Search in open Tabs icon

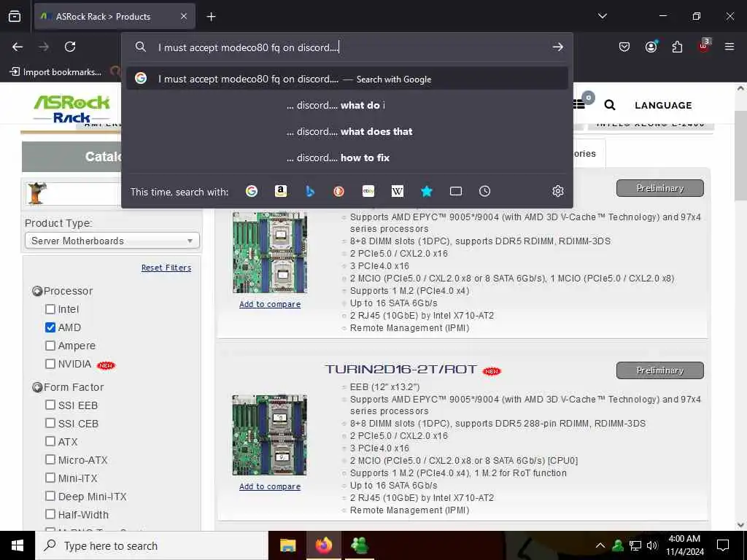(456, 191)
